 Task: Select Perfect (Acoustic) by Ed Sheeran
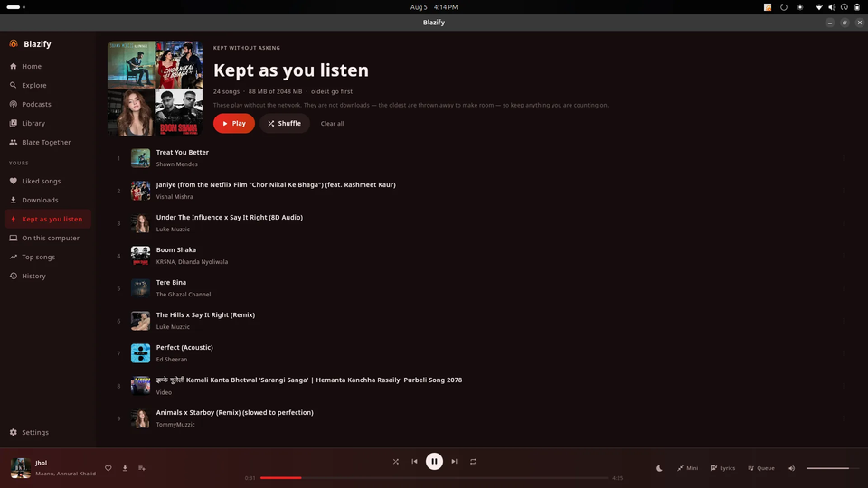479,353
